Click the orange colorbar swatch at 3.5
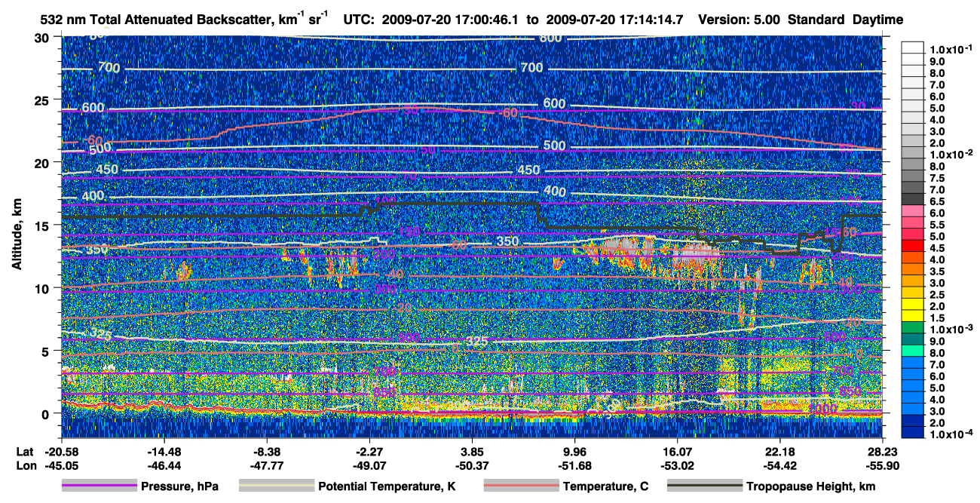The image size is (980, 503). (x=914, y=271)
